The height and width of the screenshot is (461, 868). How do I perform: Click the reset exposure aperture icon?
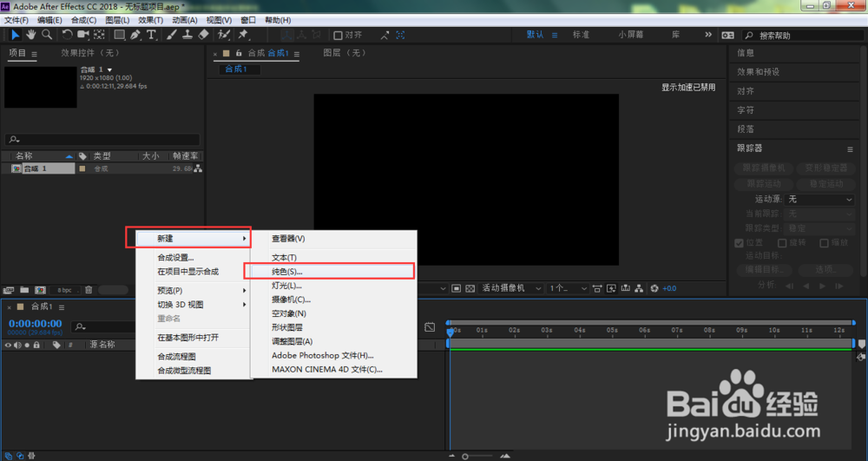point(654,288)
